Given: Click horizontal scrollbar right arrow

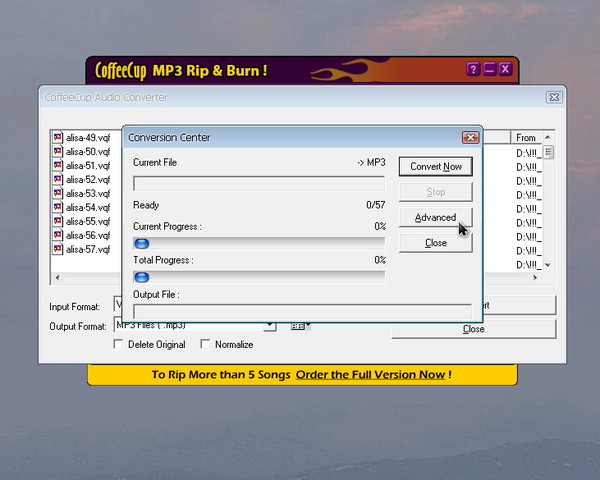Looking at the screenshot, I should [x=535, y=278].
